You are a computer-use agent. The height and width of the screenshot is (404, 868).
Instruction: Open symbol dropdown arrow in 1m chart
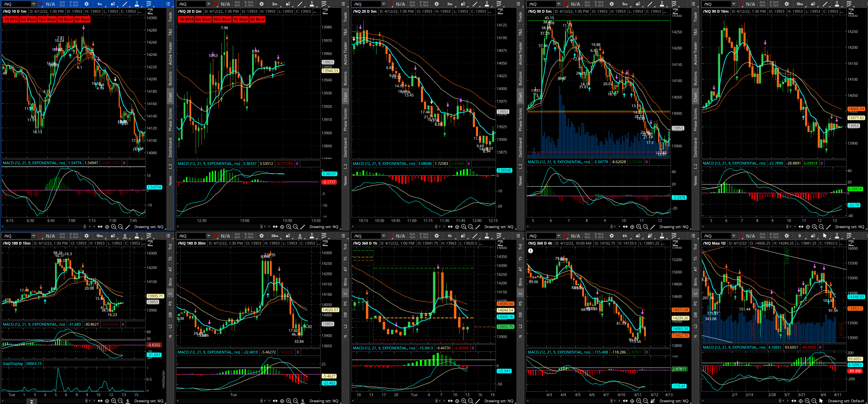pyautogui.click(x=34, y=4)
